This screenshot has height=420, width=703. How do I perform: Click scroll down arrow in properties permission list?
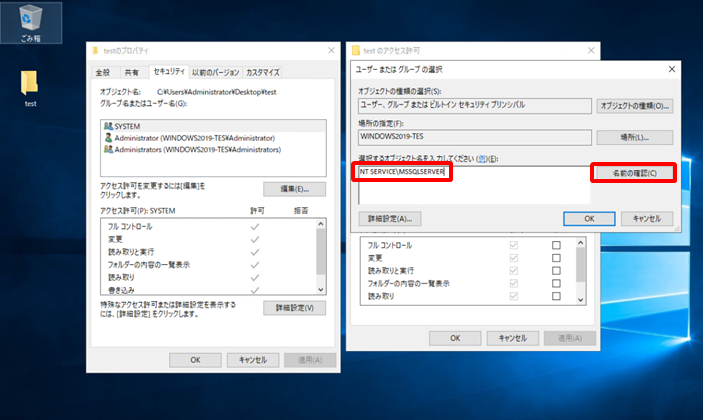pyautogui.click(x=321, y=290)
